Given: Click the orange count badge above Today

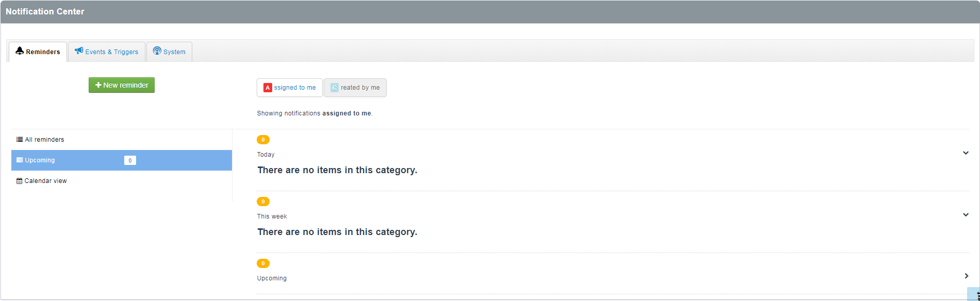Looking at the screenshot, I should pos(263,140).
